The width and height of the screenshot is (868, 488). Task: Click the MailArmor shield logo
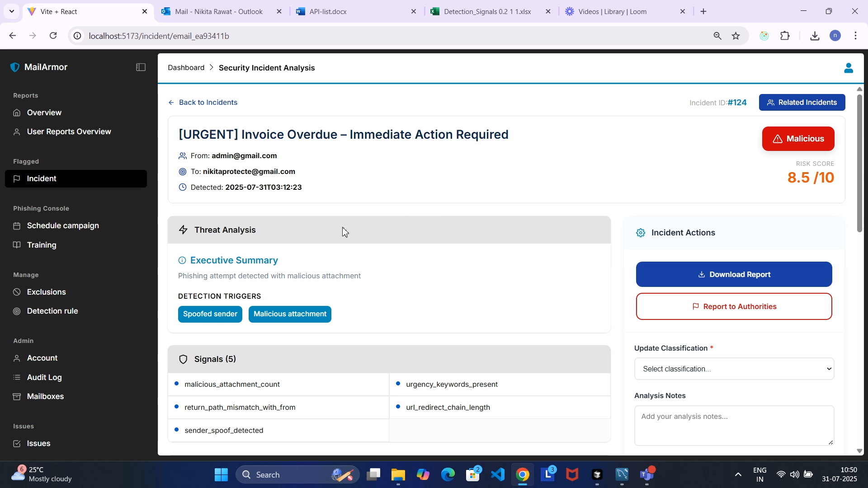[x=15, y=67]
